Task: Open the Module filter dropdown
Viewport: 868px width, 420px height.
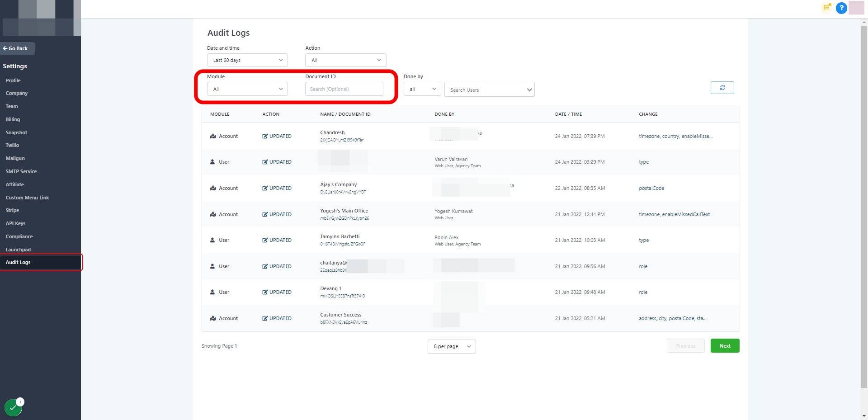Action: 247,89
